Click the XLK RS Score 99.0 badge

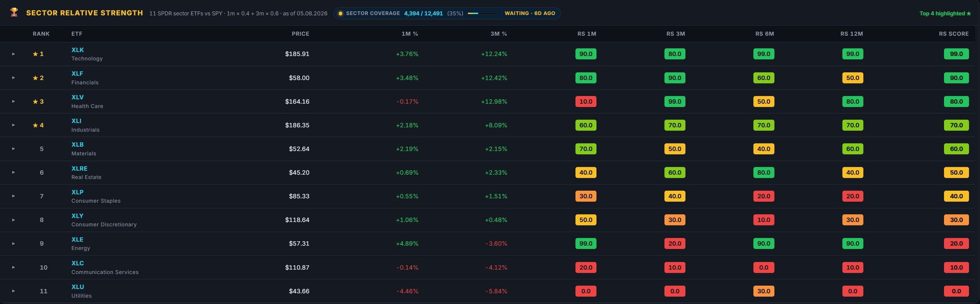tap(956, 54)
